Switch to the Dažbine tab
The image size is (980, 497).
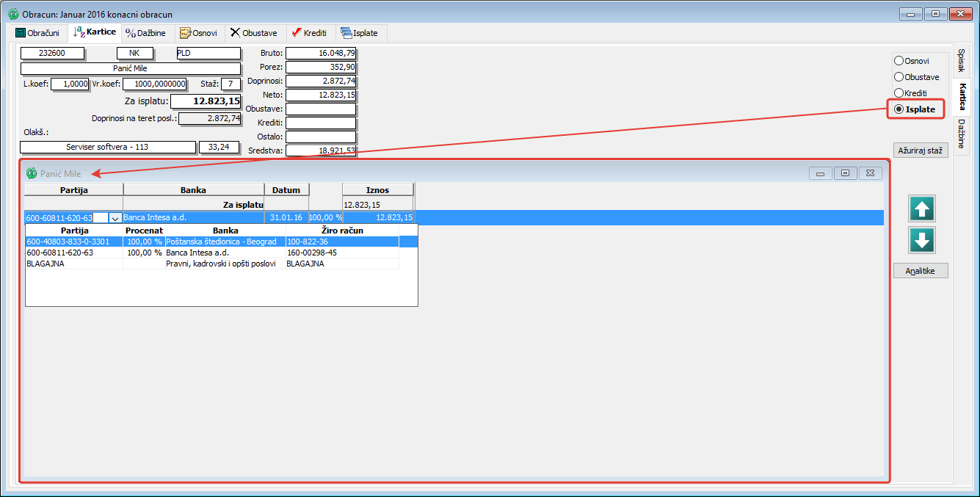(x=145, y=33)
